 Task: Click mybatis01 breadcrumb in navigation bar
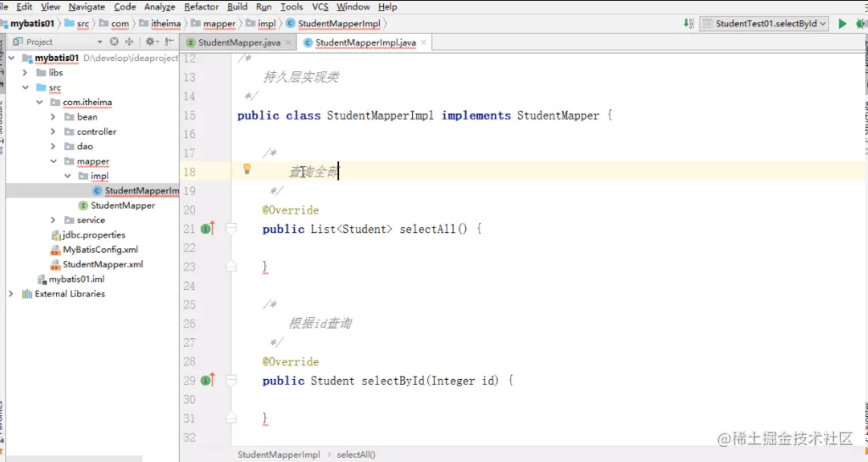tap(28, 23)
